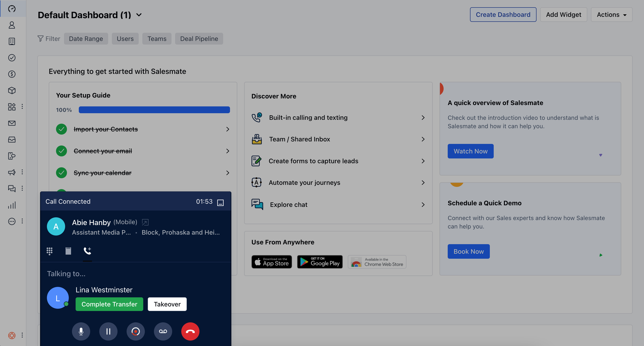Mute the microphone in the call panel
The width and height of the screenshot is (644, 346).
(x=81, y=331)
